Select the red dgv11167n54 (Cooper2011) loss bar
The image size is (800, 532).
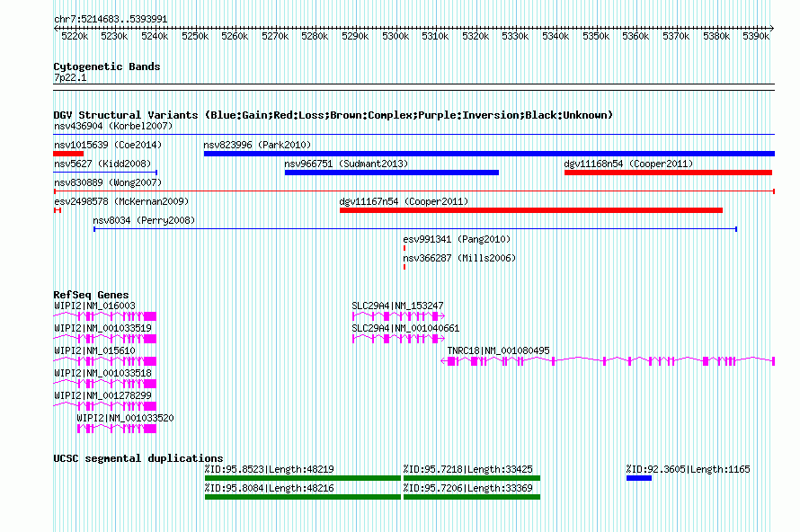pos(531,210)
